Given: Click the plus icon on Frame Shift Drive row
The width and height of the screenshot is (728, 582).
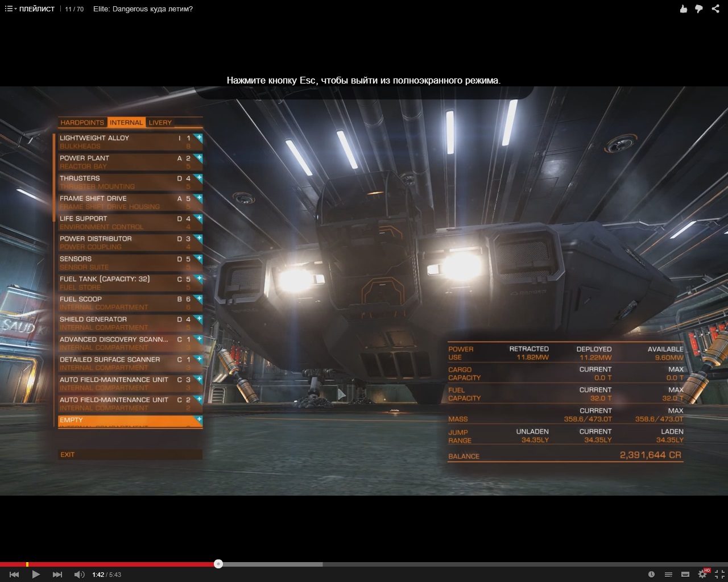Looking at the screenshot, I should click(x=199, y=198).
